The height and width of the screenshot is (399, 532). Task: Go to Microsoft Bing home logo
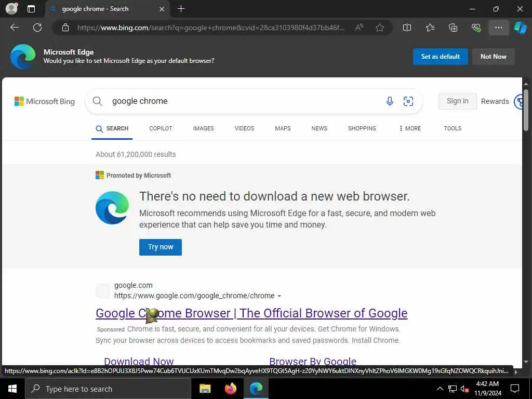(45, 101)
